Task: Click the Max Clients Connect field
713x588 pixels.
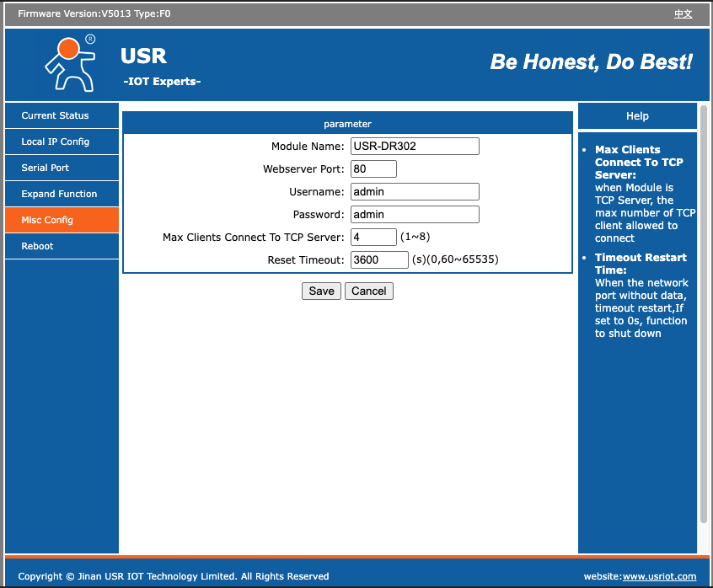Action: click(373, 238)
